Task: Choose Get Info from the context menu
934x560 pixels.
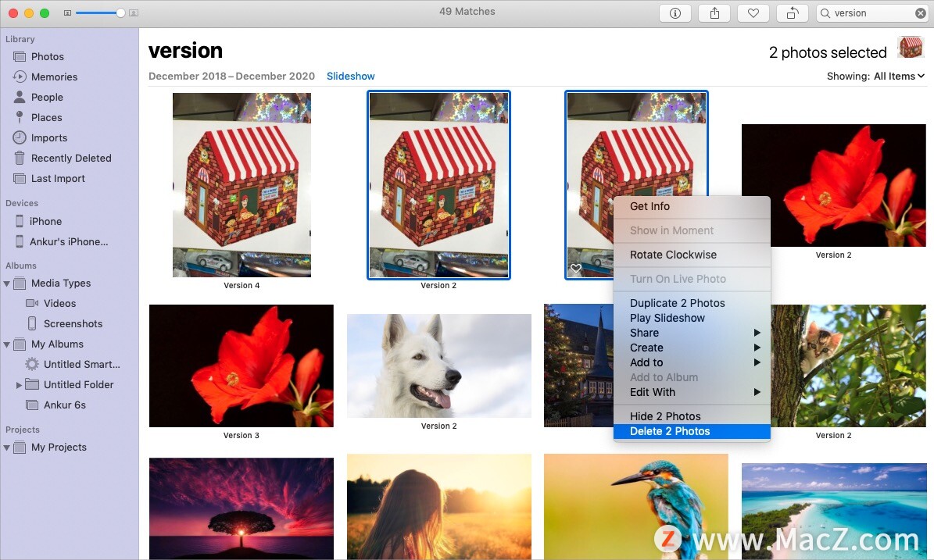Action: (x=692, y=206)
